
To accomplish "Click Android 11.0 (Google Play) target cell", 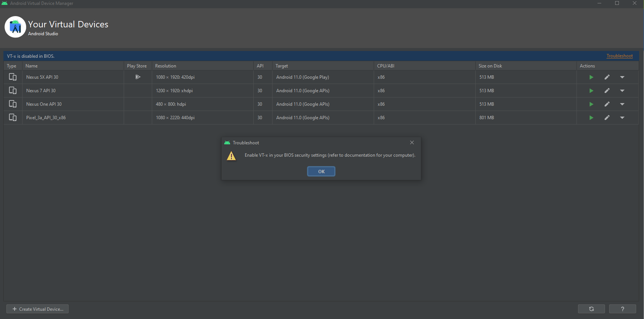I will point(323,77).
